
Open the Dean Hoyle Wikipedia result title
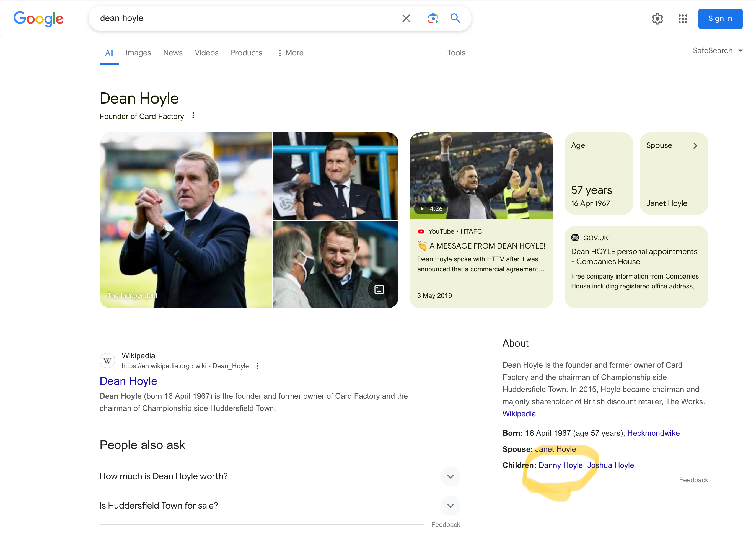coord(128,381)
